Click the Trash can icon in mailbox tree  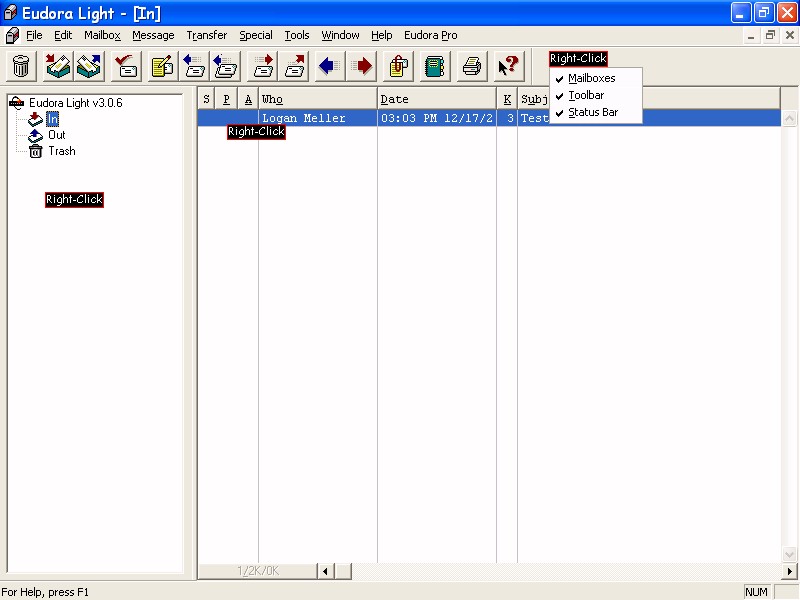pyautogui.click(x=35, y=151)
